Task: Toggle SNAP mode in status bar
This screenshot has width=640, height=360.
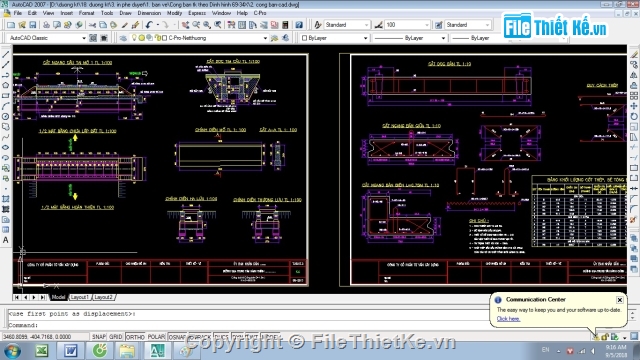Action: pyautogui.click(x=99, y=337)
